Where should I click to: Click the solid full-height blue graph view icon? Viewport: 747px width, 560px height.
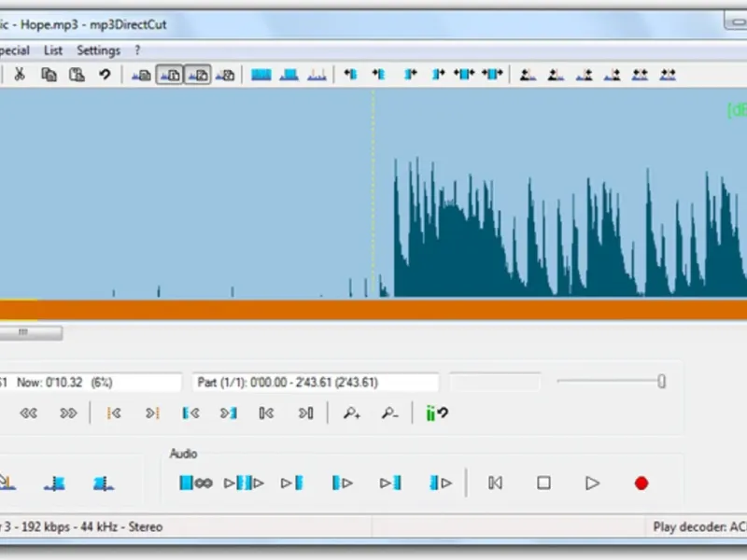tap(261, 75)
